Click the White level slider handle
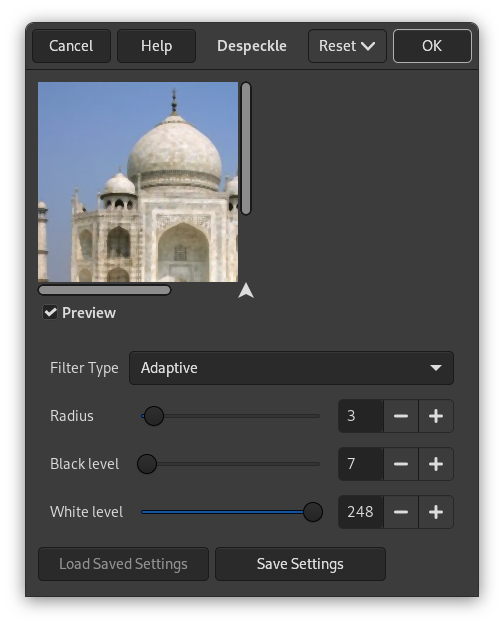This screenshot has width=504, height=625. pyautogui.click(x=313, y=512)
